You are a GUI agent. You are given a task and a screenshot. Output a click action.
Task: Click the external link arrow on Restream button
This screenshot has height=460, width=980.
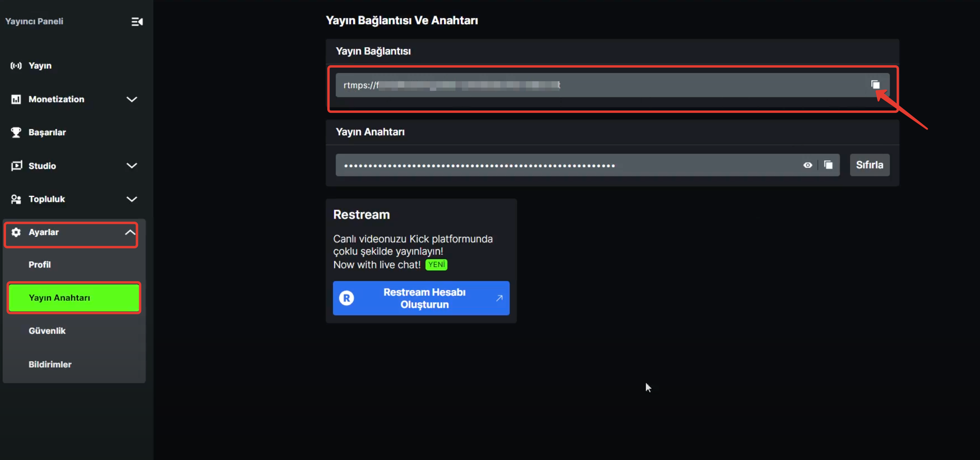point(499,298)
